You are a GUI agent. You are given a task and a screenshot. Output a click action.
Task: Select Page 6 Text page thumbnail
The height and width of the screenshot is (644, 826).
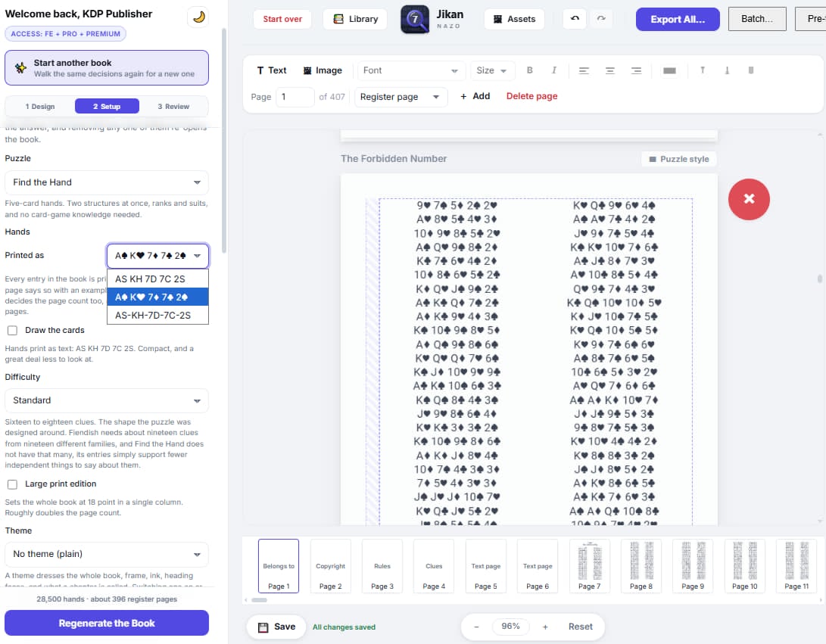[538, 566]
